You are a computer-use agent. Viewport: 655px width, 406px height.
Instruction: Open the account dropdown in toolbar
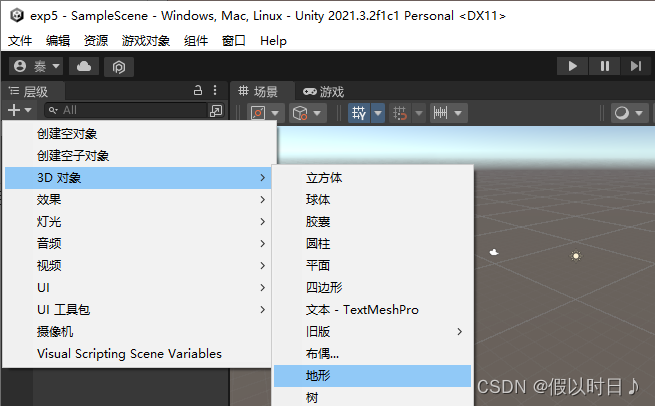[x=36, y=66]
